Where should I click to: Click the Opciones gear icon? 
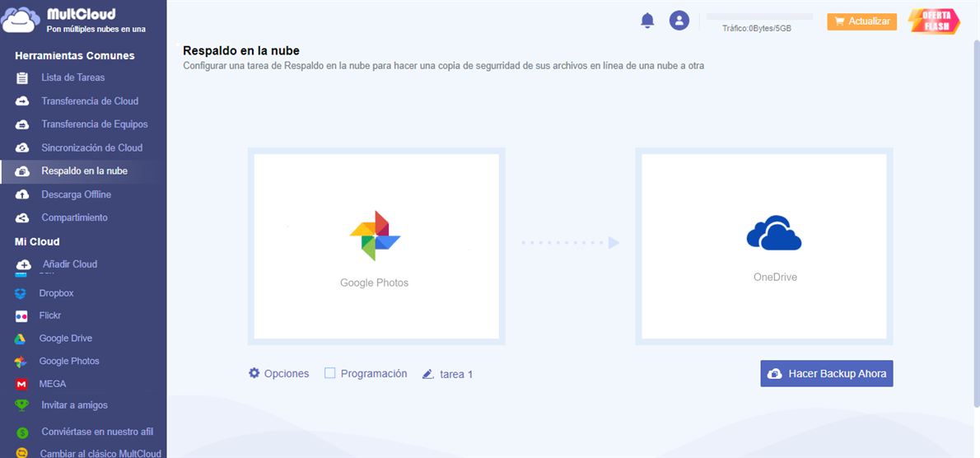pyautogui.click(x=254, y=373)
